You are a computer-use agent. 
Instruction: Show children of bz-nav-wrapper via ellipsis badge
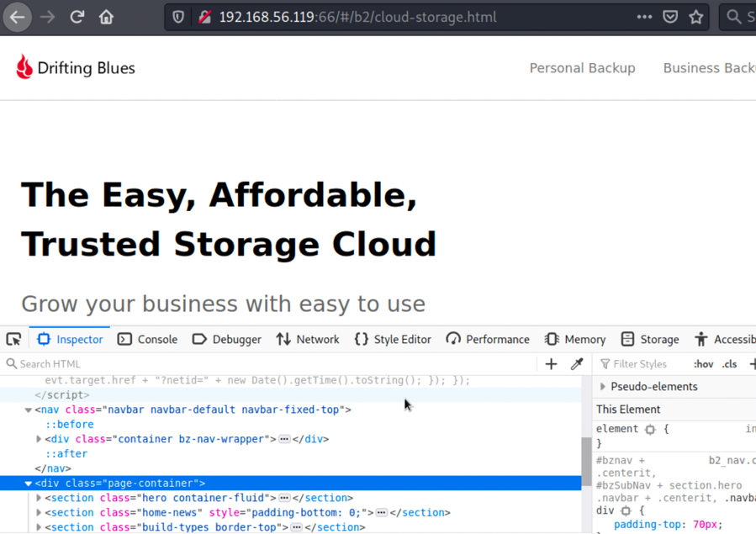pyautogui.click(x=284, y=439)
